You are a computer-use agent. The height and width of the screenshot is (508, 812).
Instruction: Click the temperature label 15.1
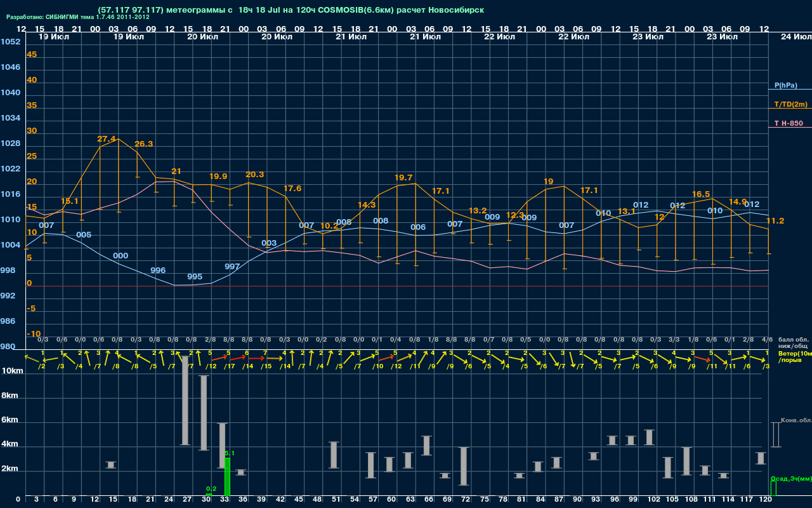(x=70, y=201)
